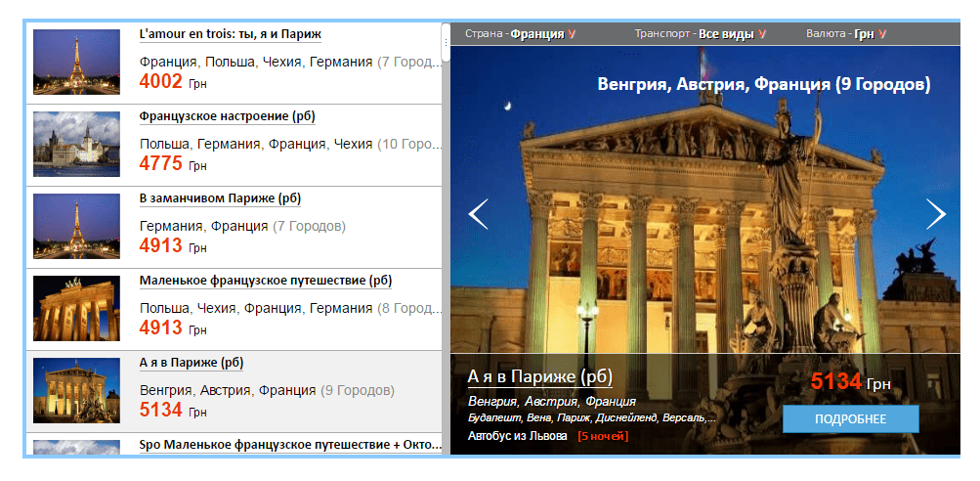Click the ПОДРОБНЕЕ button

[x=851, y=419]
